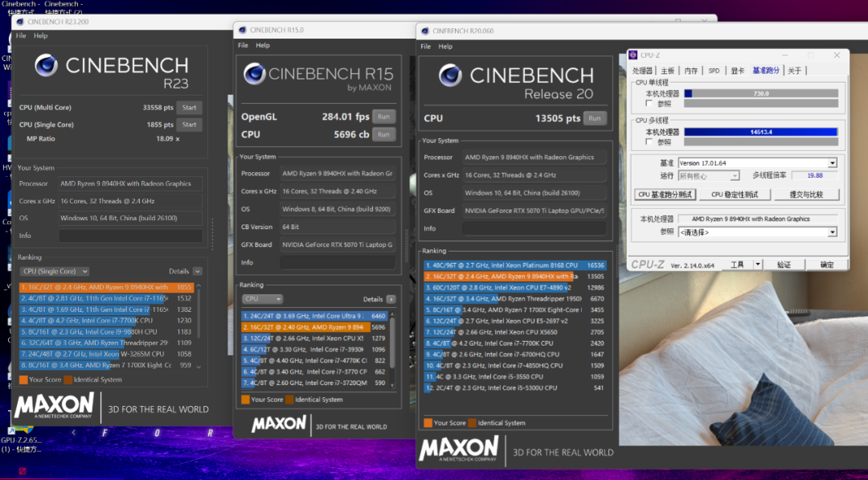The width and height of the screenshot is (868, 480).
Task: Click the Cinebench R15 sphere logo
Action: [x=254, y=74]
